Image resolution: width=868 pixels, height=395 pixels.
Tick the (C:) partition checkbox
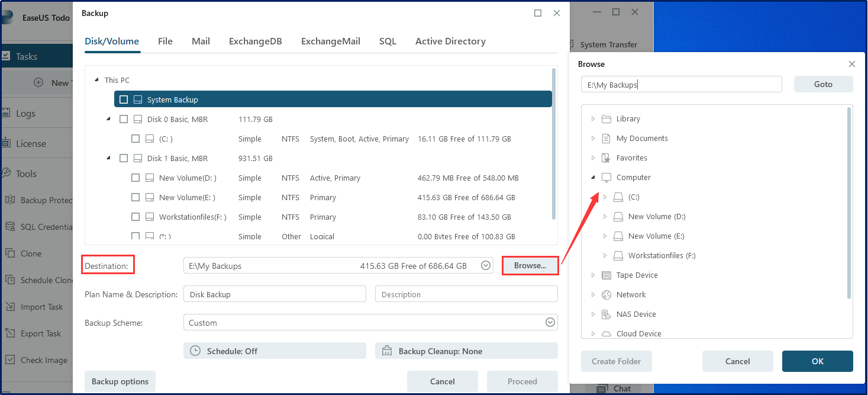(x=135, y=139)
